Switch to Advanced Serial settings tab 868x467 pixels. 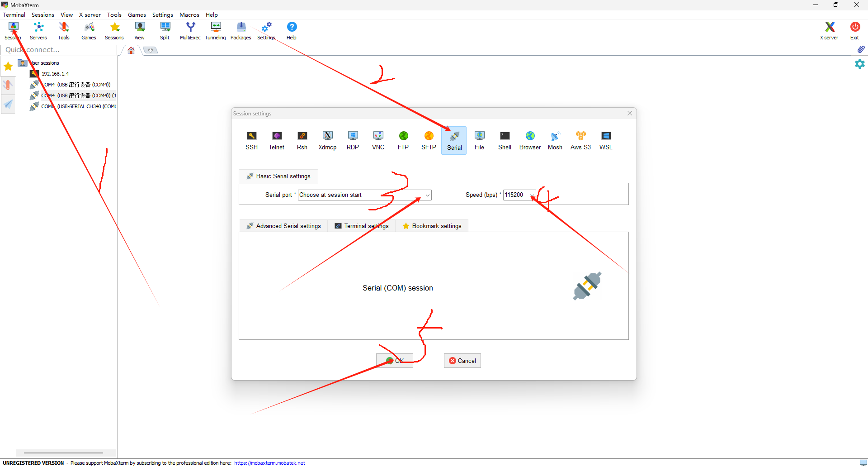coord(283,226)
